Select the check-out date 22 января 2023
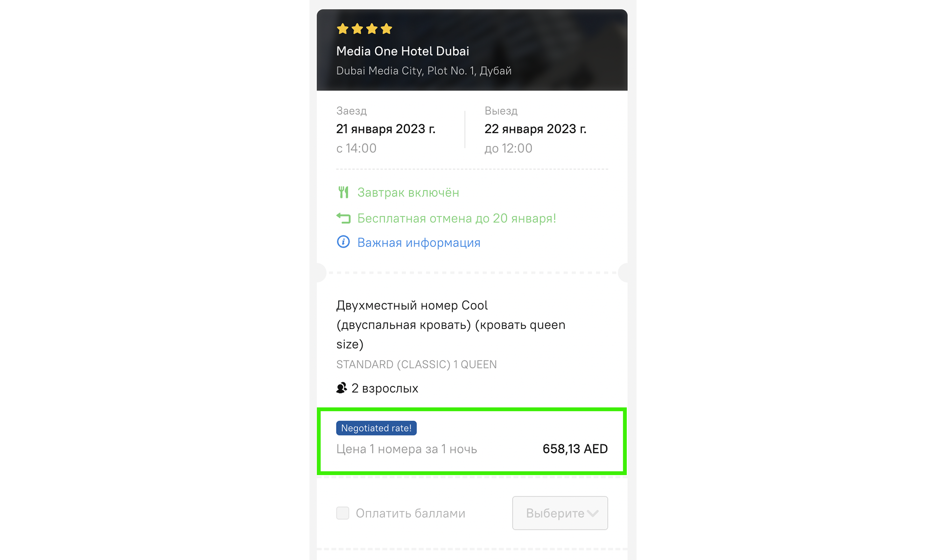 click(535, 129)
